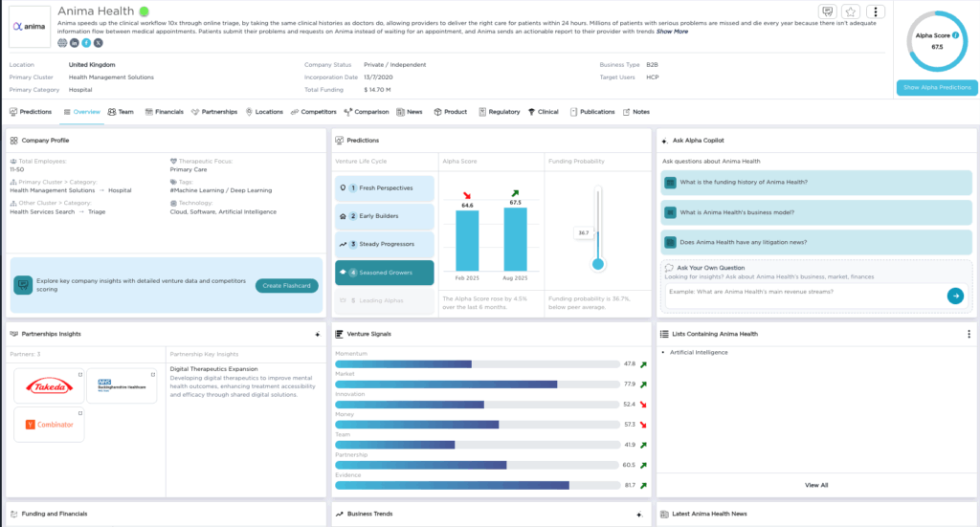This screenshot has height=527, width=980.
Task: Open the Y Combinator partner logo
Action: point(49,425)
